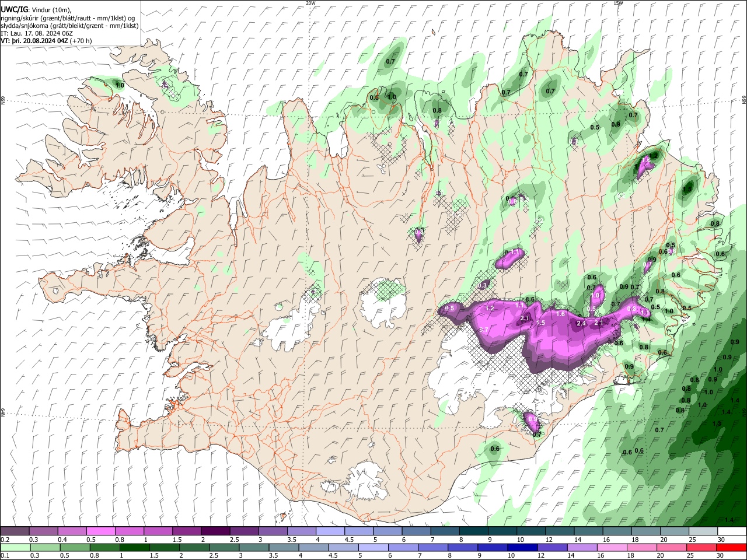Click the 15W longitude label
Image resolution: width=747 pixels, height=560 pixels.
(618, 3)
